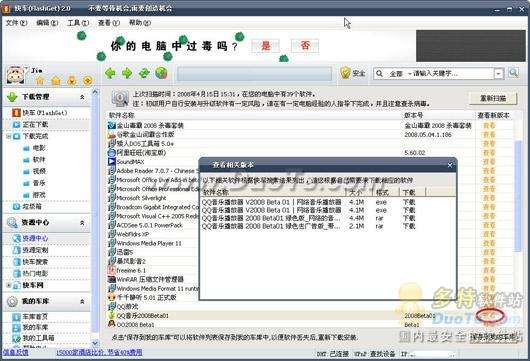Open the 工具 menu
This screenshot has height=361, width=530.
pyautogui.click(x=78, y=23)
